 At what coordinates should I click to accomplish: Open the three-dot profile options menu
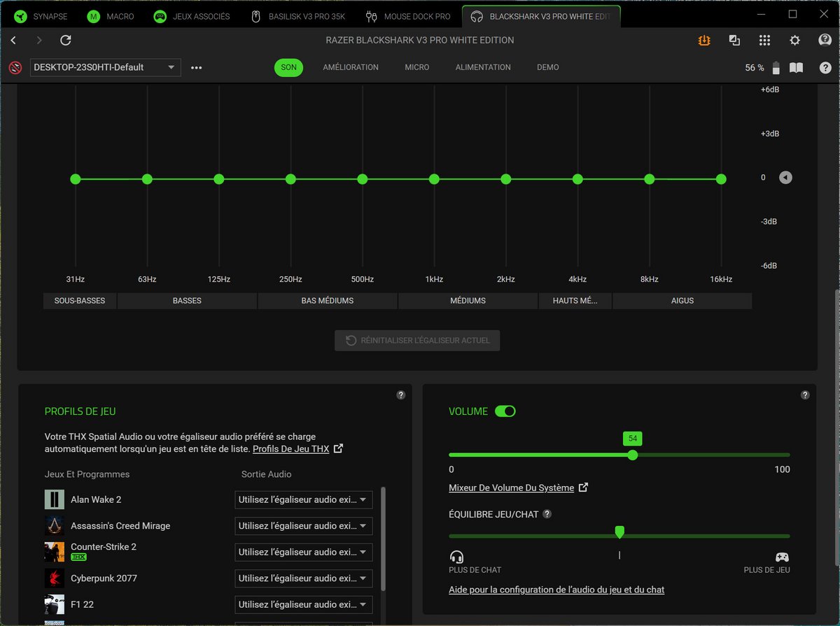click(x=196, y=68)
